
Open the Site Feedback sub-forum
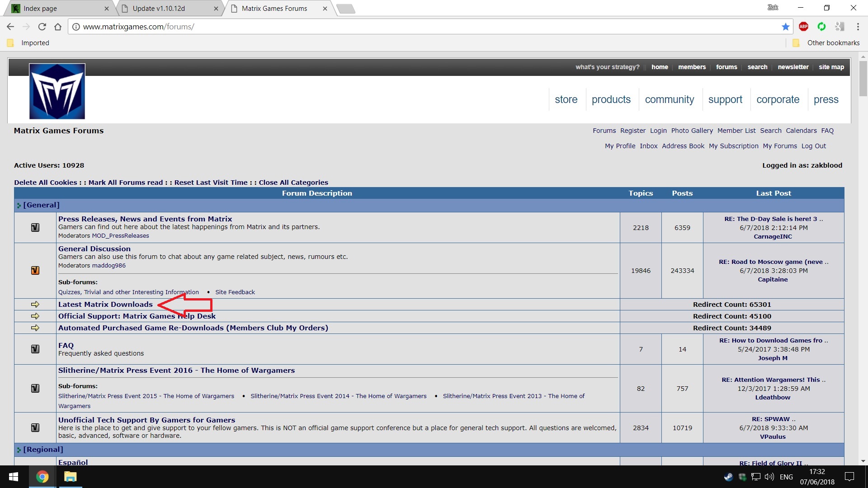point(235,292)
